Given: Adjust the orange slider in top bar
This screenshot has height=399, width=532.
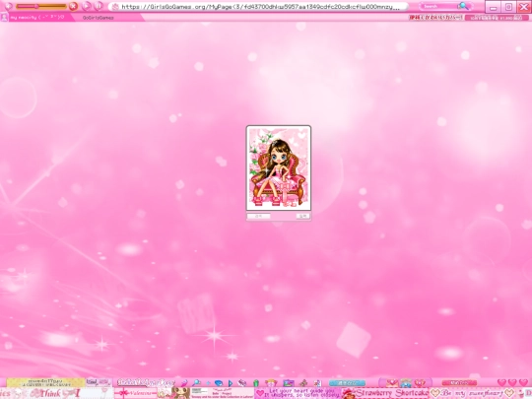Looking at the screenshot, I should (41, 6).
